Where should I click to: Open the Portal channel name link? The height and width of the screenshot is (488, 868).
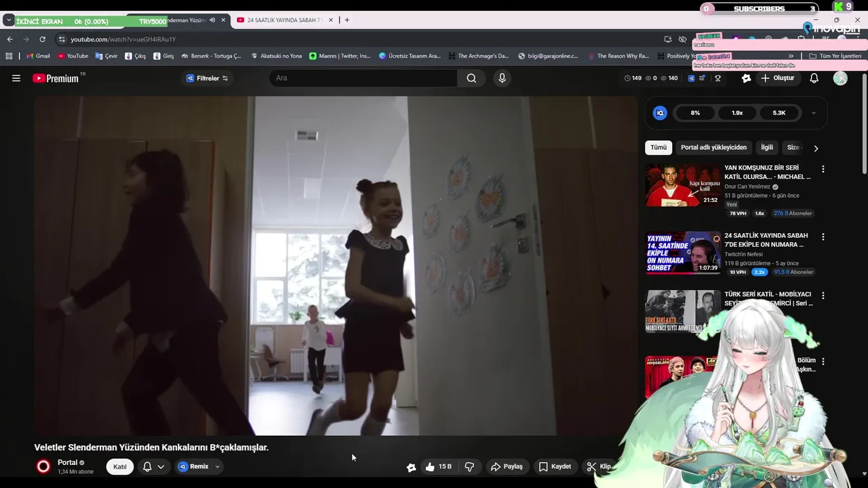point(68,462)
